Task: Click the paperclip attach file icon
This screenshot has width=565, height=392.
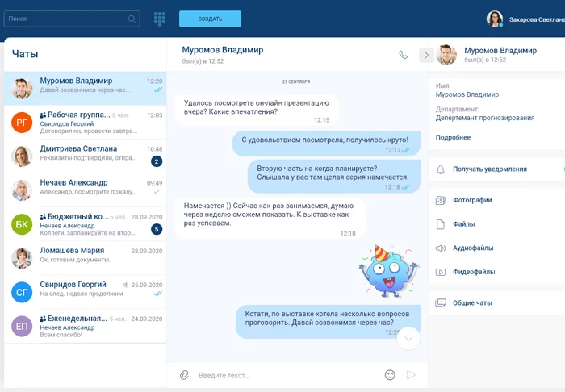Action: click(x=184, y=375)
